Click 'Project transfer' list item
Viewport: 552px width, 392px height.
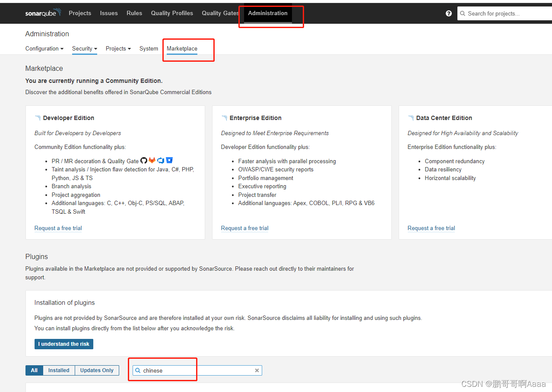tap(257, 195)
